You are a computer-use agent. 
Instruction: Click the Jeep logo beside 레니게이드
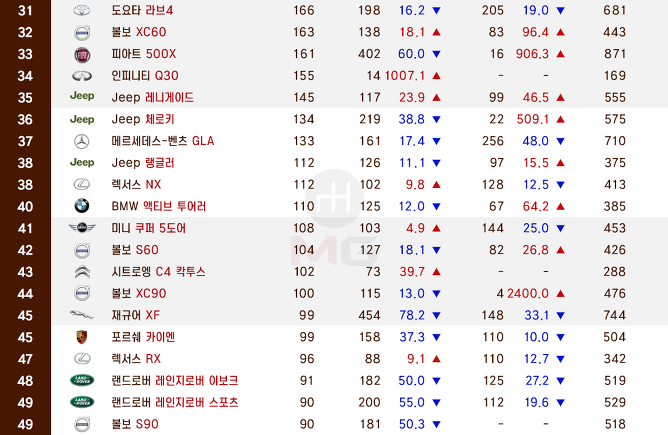tap(82, 96)
